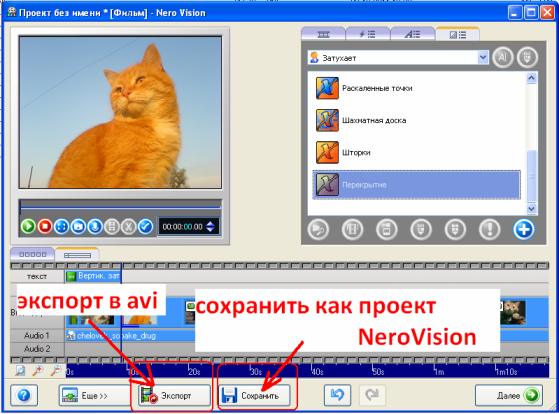Click the timecode field 00:00:00.00
Screen dimensions: 559x414
tap(182, 227)
